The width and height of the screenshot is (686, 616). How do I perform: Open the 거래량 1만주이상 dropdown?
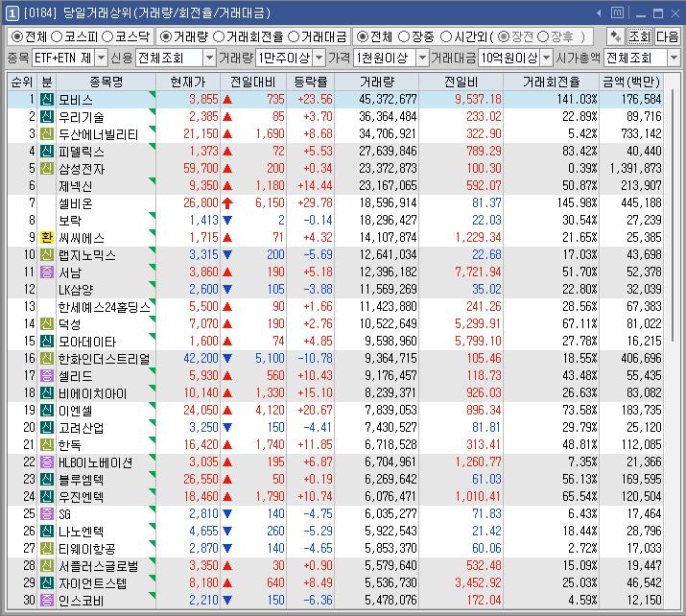(319, 58)
